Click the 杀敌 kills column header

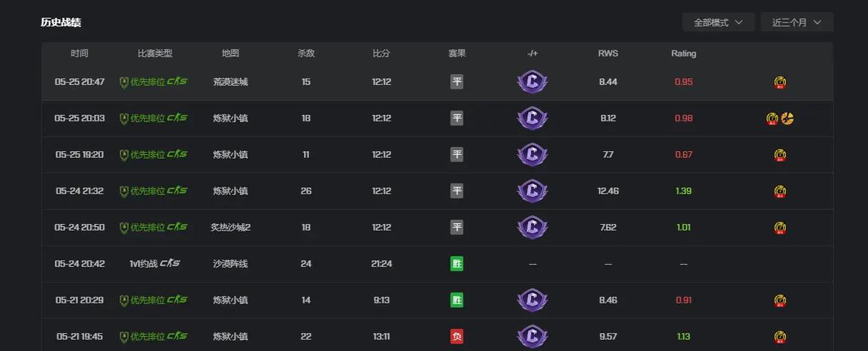pyautogui.click(x=306, y=53)
